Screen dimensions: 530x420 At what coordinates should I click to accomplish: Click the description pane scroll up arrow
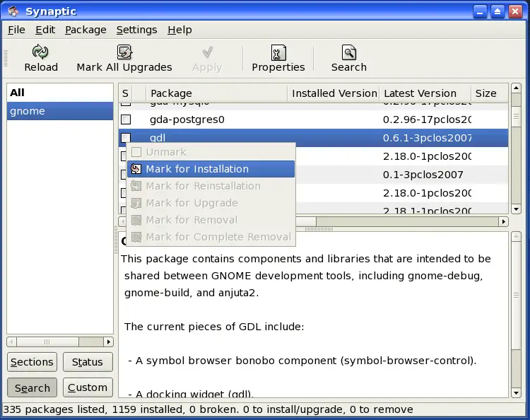[516, 236]
